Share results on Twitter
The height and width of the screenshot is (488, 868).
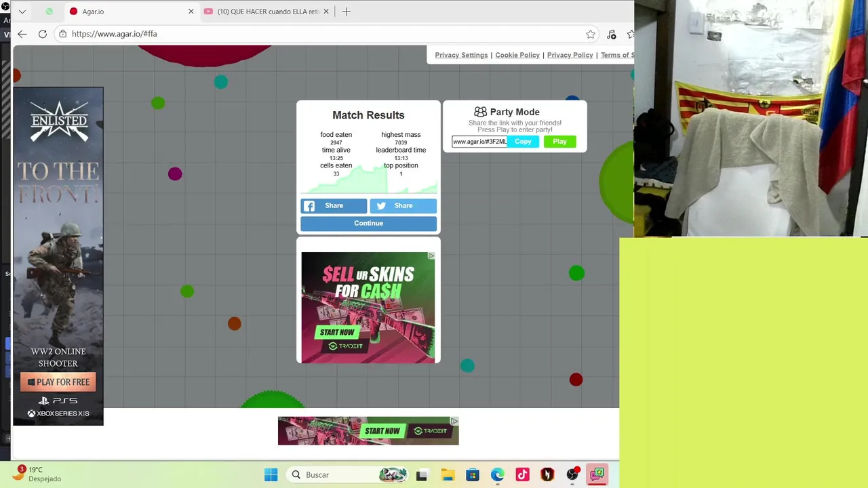click(x=403, y=206)
